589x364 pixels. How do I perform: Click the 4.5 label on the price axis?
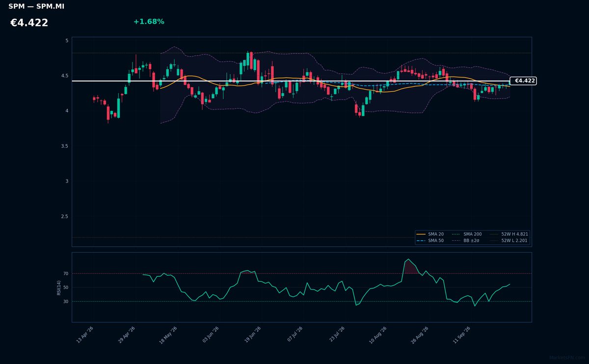[x=64, y=76]
